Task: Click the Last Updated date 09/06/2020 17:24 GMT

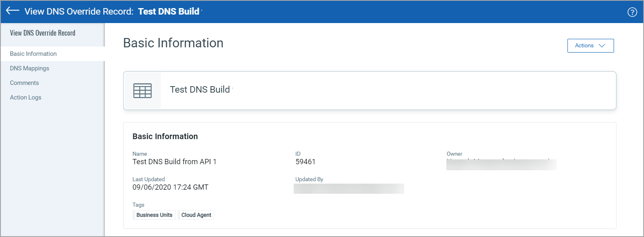Action: pos(170,187)
